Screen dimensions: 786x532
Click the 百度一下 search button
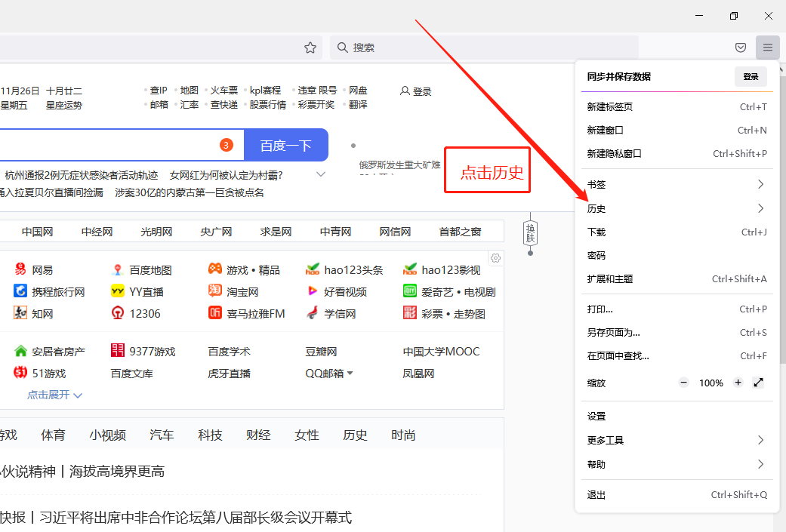[285, 146]
